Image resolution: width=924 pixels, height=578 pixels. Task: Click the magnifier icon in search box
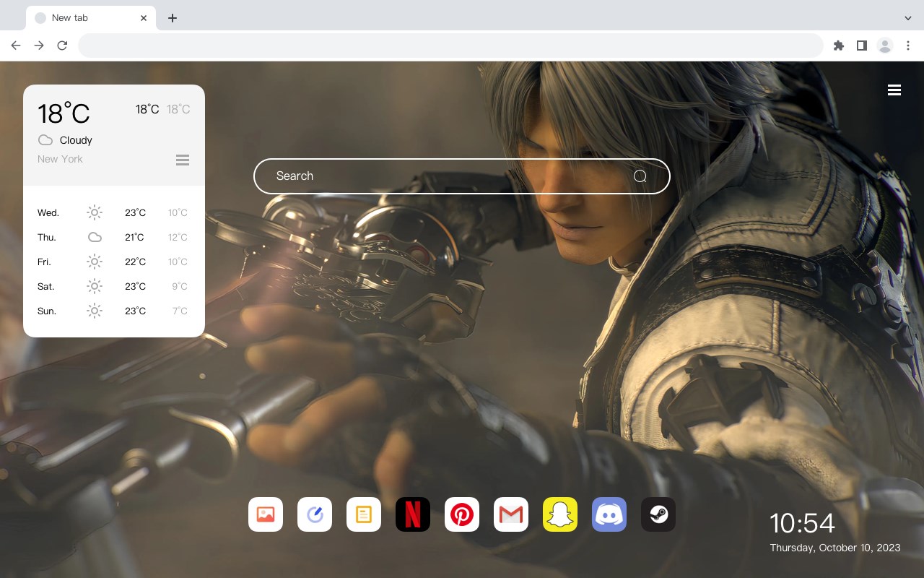[640, 176]
